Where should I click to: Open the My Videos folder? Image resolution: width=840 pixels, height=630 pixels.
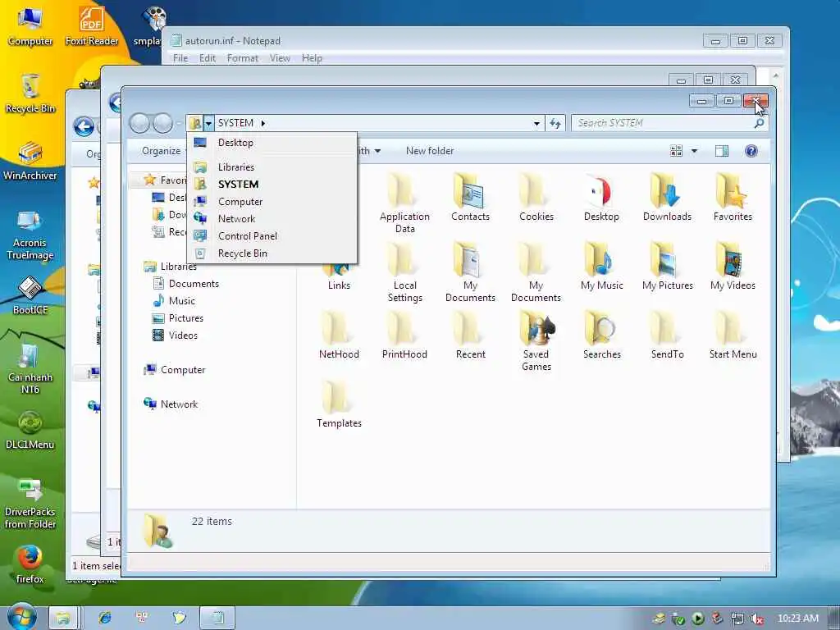pyautogui.click(x=733, y=267)
